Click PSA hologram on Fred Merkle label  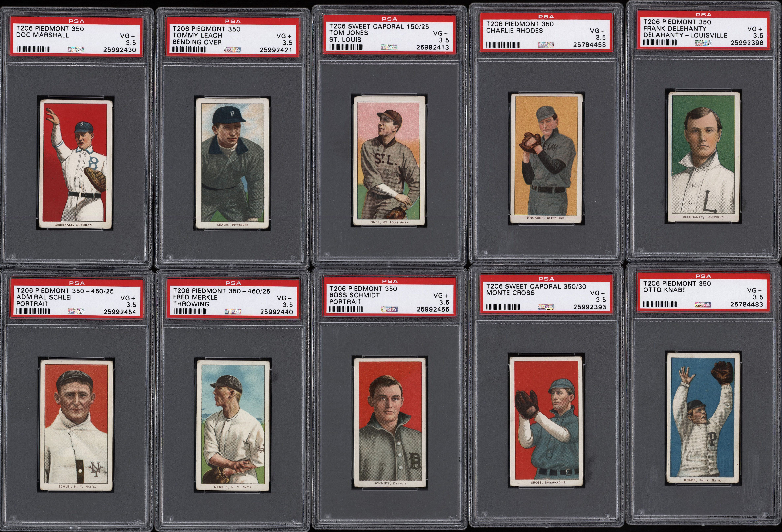coord(233,312)
